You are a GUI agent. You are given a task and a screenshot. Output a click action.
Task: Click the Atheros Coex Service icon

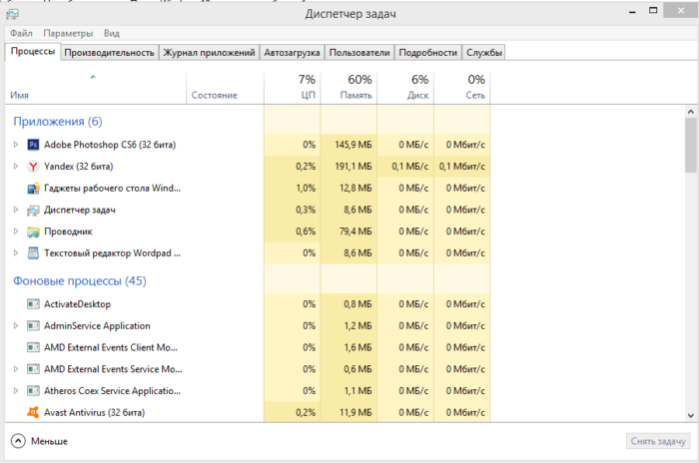pos(33,391)
